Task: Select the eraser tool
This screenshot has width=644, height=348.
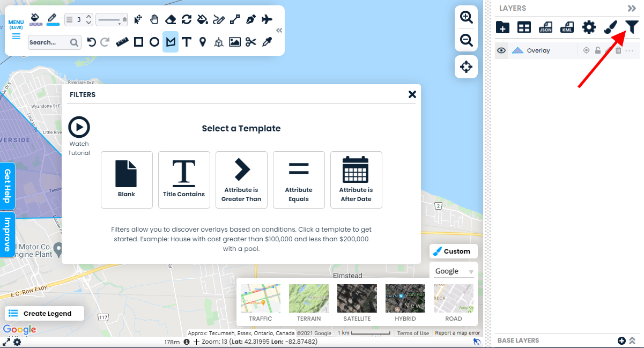Action: (171, 20)
